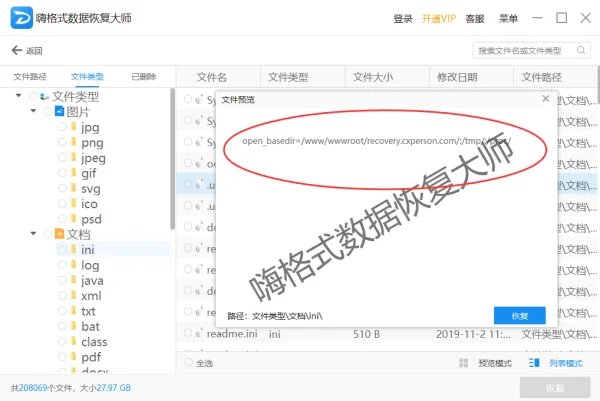Select the png tree item
The height and width of the screenshot is (401, 600).
92,142
